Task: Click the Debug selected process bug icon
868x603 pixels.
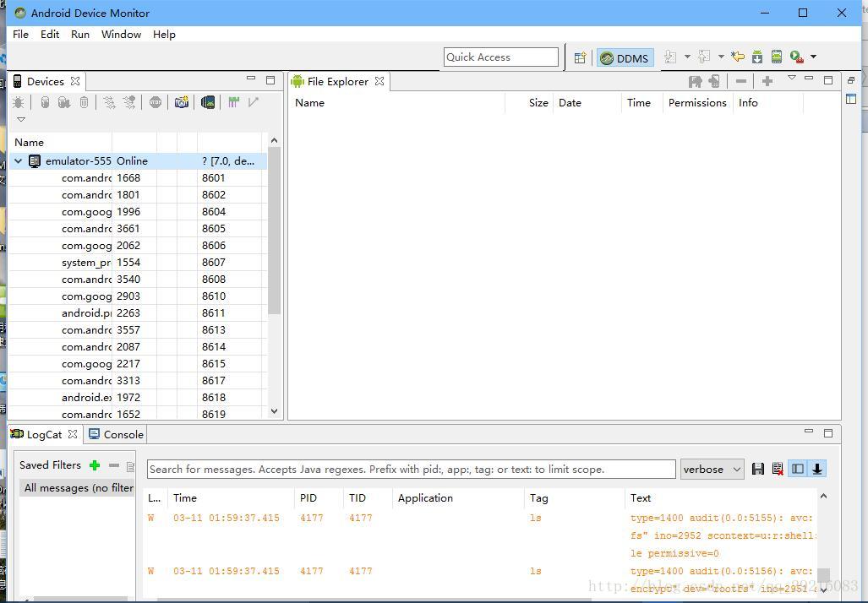Action: pyautogui.click(x=19, y=102)
